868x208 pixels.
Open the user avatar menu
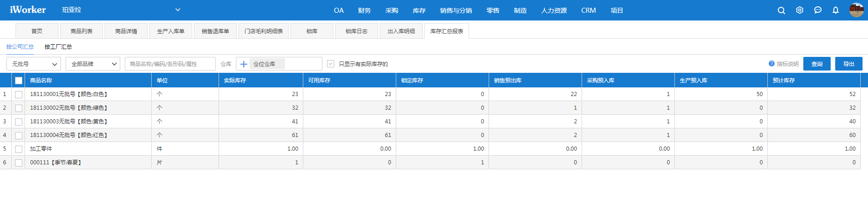click(x=857, y=10)
